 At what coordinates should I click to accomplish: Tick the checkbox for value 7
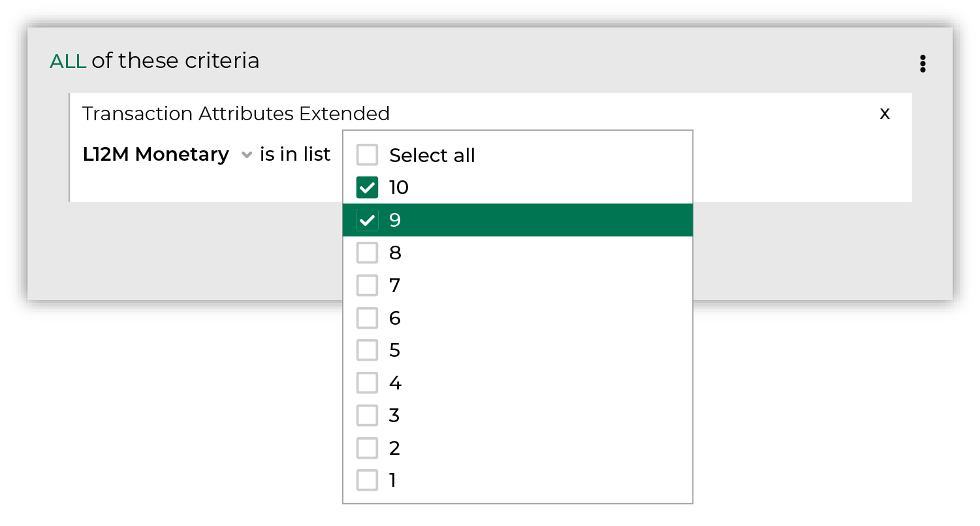tap(367, 285)
